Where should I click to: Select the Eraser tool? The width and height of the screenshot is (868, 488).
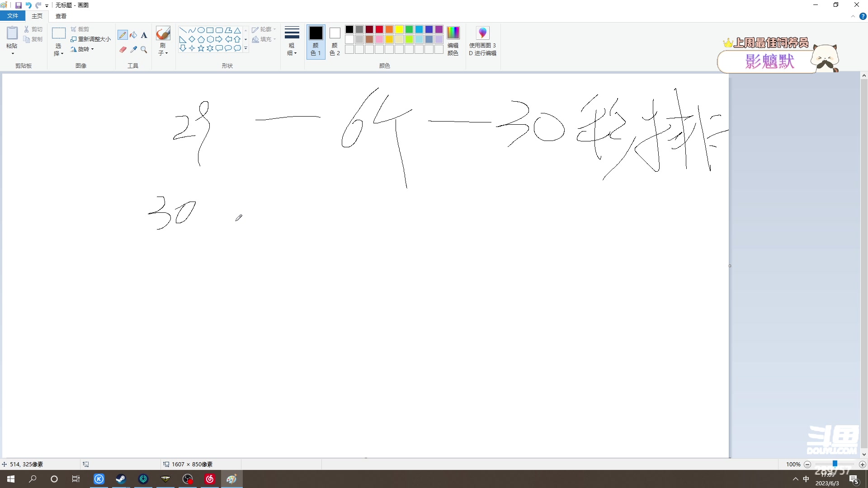click(123, 50)
